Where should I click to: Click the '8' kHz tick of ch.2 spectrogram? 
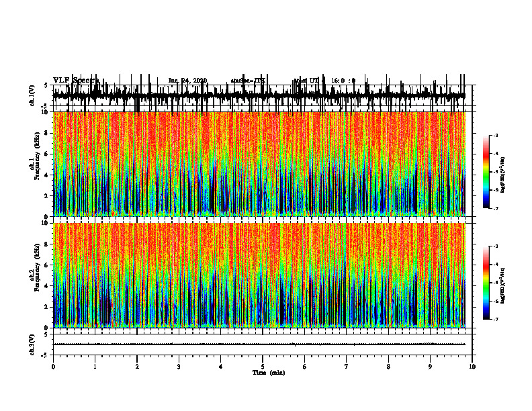click(x=47, y=244)
